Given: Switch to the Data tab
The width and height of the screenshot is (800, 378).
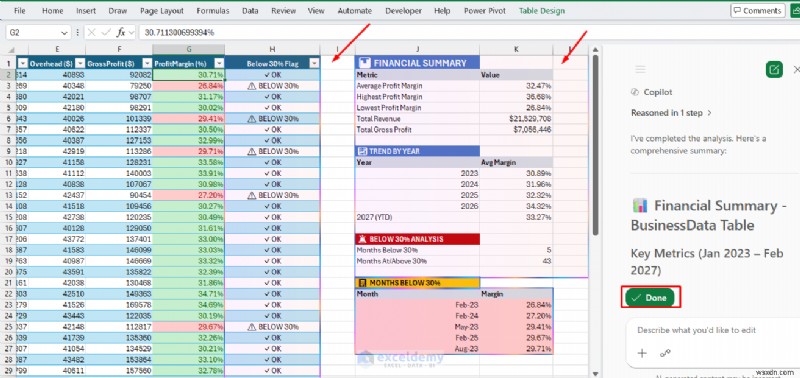Looking at the screenshot, I should point(250,11).
